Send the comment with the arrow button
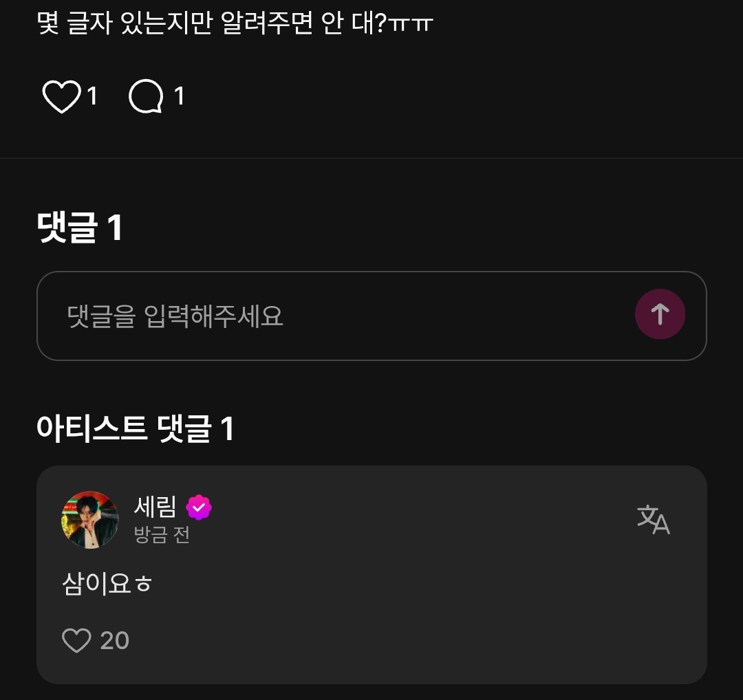Viewport: 743px width, 700px height. pyautogui.click(x=660, y=314)
